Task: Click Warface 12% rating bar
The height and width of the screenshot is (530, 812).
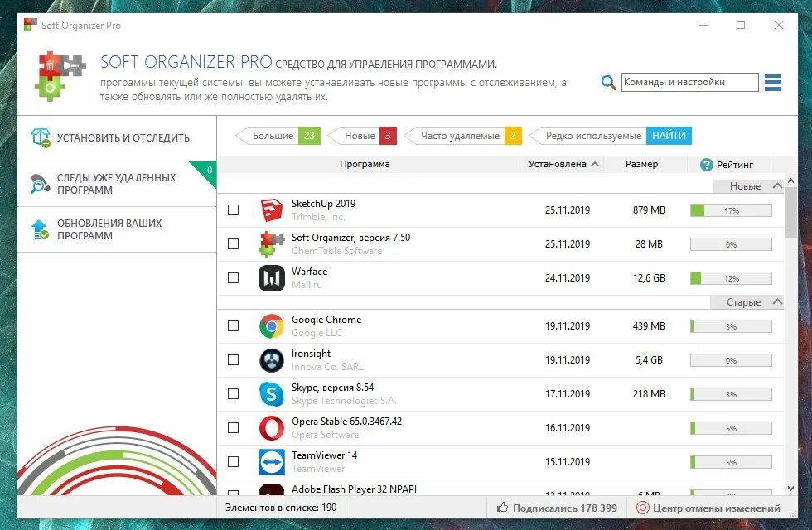Action: point(731,278)
